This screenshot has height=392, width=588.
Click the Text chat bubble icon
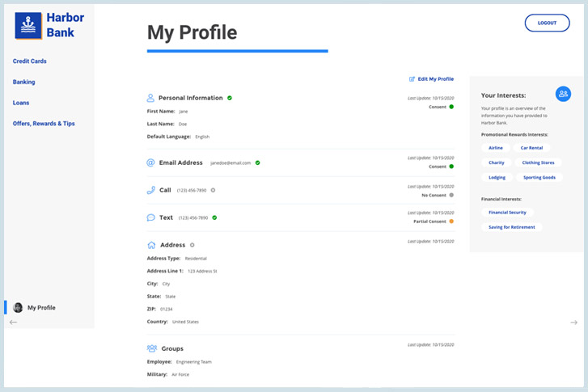(150, 217)
